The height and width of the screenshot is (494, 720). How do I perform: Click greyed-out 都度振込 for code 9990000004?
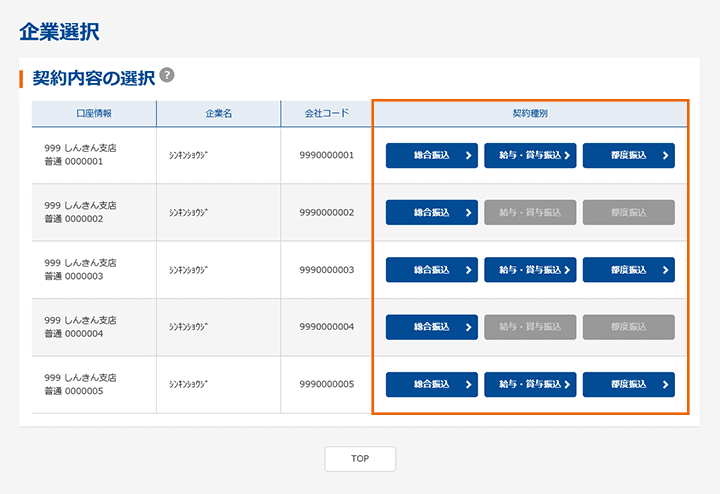pyautogui.click(x=628, y=327)
